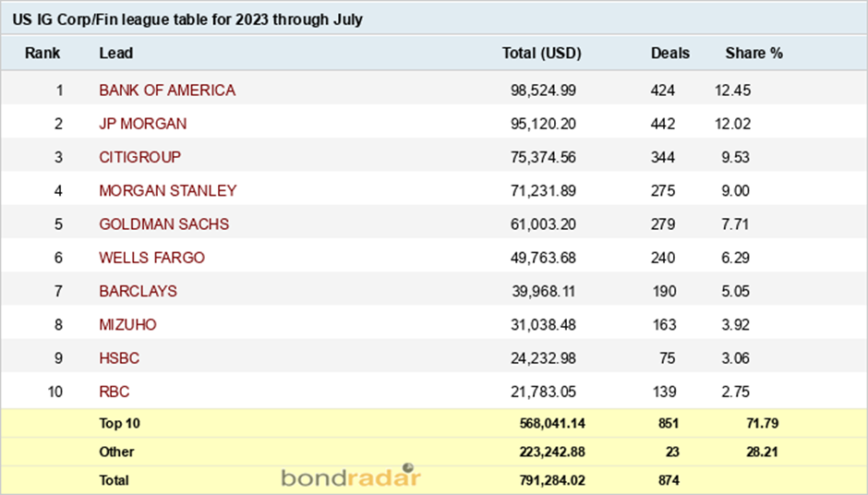This screenshot has height=495, width=868.
Task: Select share value 2.75
Action: point(736,392)
